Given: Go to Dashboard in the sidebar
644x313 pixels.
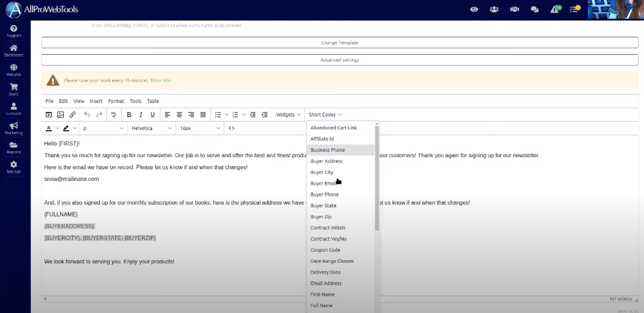Looking at the screenshot, I should 14,51.
